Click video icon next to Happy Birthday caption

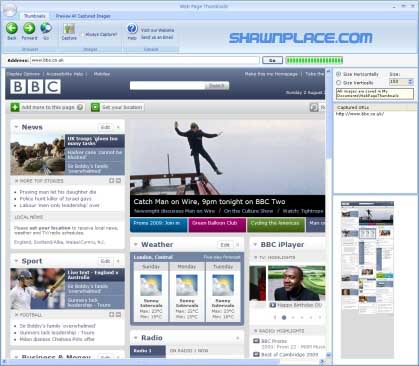pyautogui.click(x=272, y=305)
